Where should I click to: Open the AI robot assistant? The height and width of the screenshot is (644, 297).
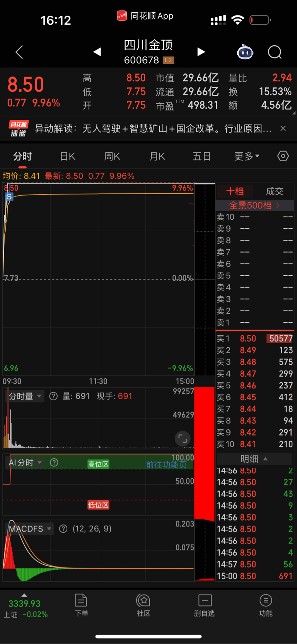pyautogui.click(x=245, y=52)
